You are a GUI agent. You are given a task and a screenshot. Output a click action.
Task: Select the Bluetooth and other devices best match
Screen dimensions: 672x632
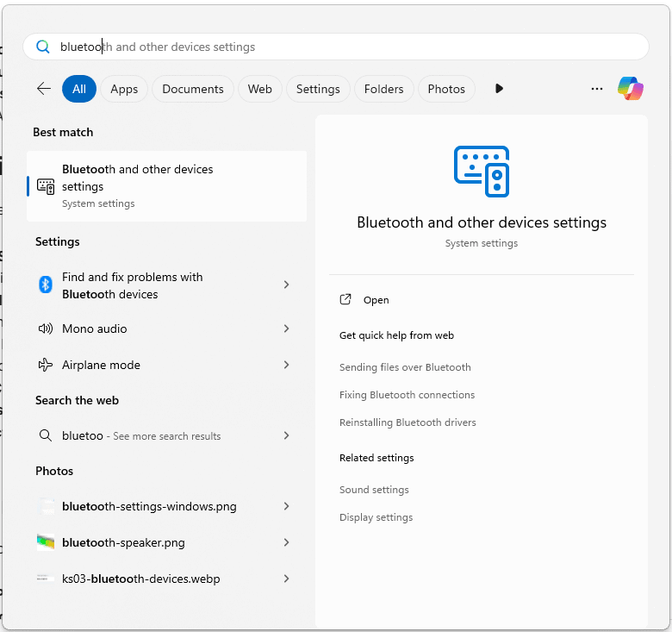click(x=167, y=186)
